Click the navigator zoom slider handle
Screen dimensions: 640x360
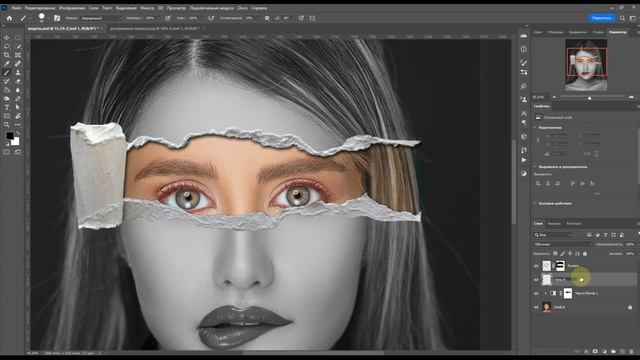pyautogui.click(x=589, y=98)
